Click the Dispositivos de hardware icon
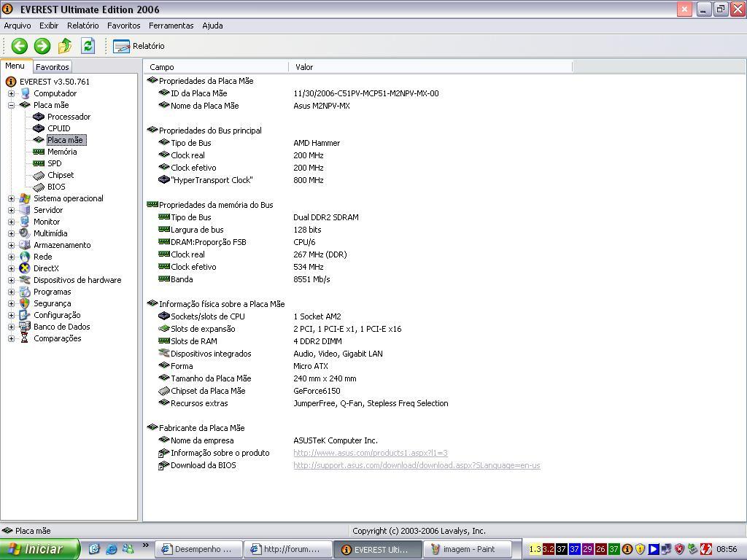The height and width of the screenshot is (560, 747). coord(25,280)
